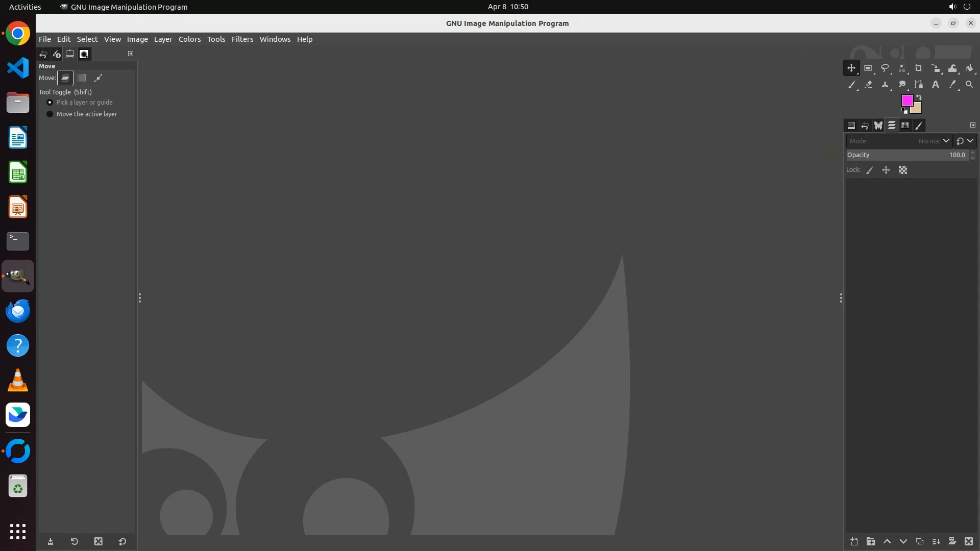Toggle lock alpha channel checkerboard icon
Viewport: 980px width, 551px height.
click(903, 170)
